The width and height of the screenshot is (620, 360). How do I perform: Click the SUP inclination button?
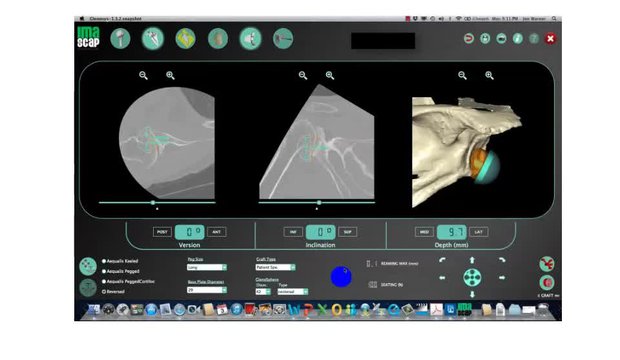coord(347,232)
